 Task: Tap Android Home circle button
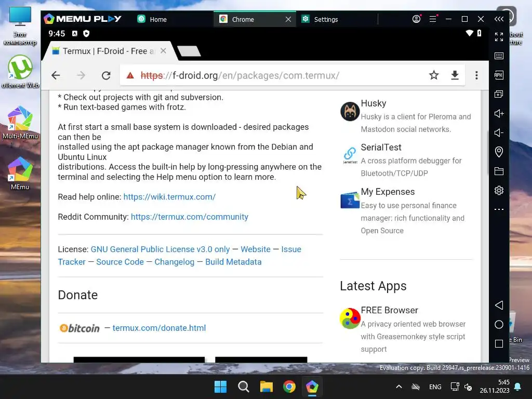coord(499,324)
